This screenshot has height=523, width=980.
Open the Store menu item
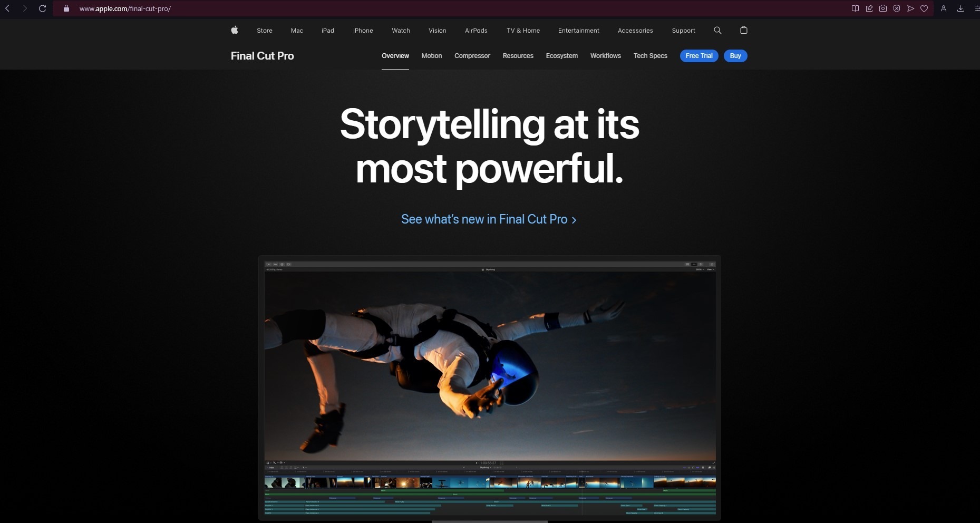(x=265, y=31)
